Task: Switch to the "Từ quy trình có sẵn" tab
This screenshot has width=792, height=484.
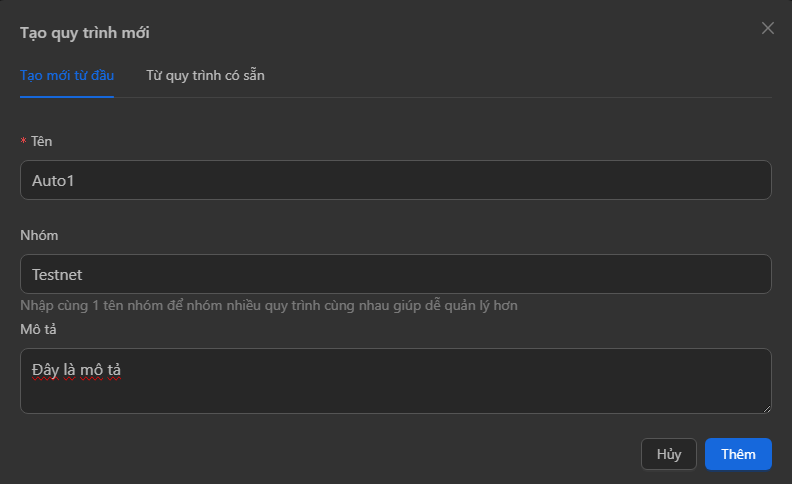Action: coord(205,75)
